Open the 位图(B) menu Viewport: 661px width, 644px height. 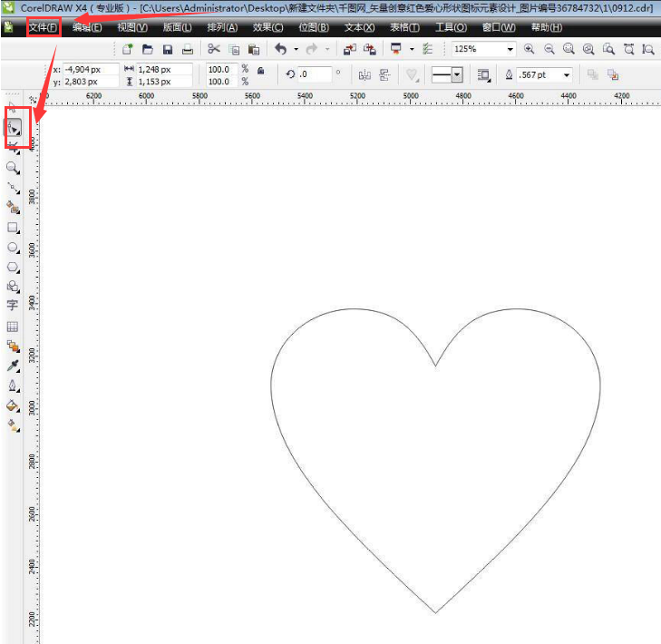pyautogui.click(x=314, y=27)
